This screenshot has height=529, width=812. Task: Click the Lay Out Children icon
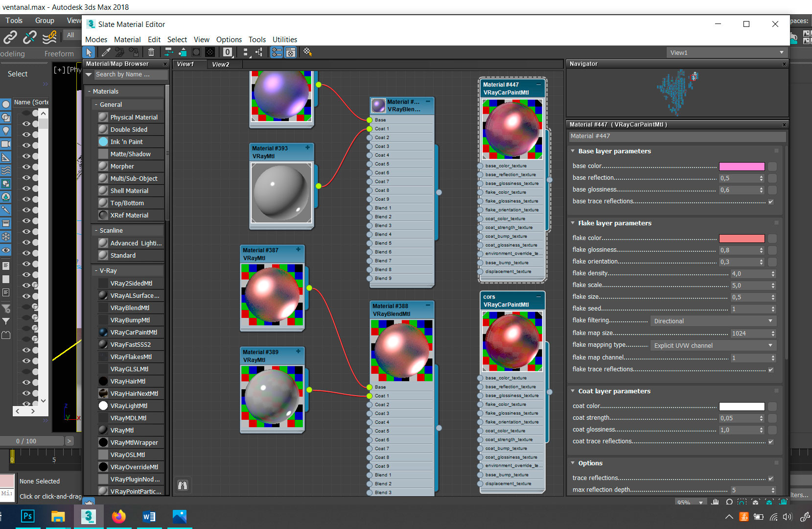(259, 52)
